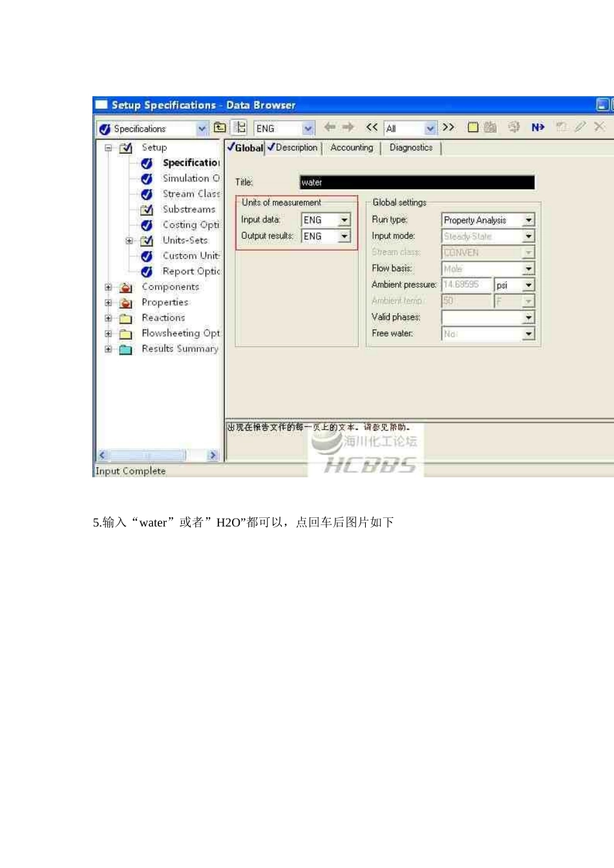Click blue check icon beside Simulation Options
This screenshot has width=614, height=868.
[x=147, y=179]
